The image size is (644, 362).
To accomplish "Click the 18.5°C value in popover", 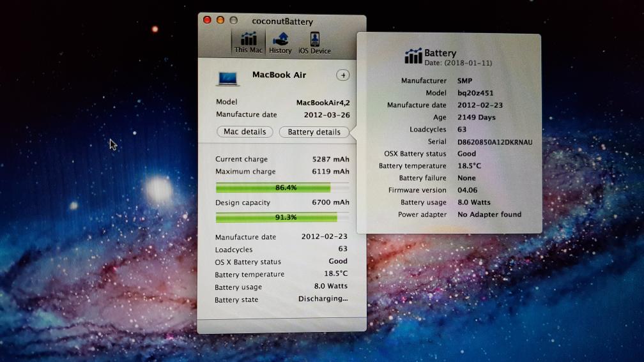I will click(469, 166).
